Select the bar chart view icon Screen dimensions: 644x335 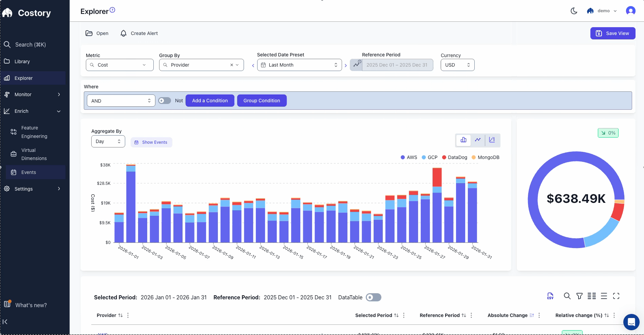point(463,140)
